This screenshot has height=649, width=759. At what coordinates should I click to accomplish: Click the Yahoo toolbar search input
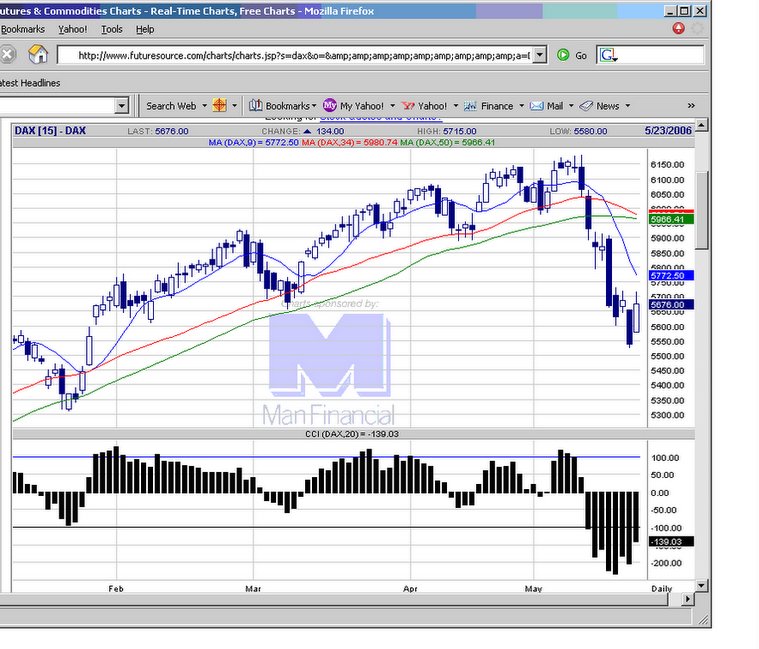pyautogui.click(x=57, y=105)
